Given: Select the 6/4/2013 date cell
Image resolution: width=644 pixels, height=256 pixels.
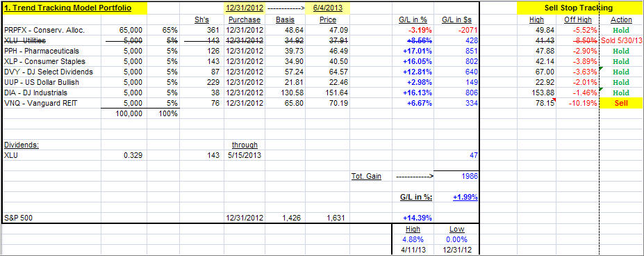Looking at the screenshot, I should [328, 8].
